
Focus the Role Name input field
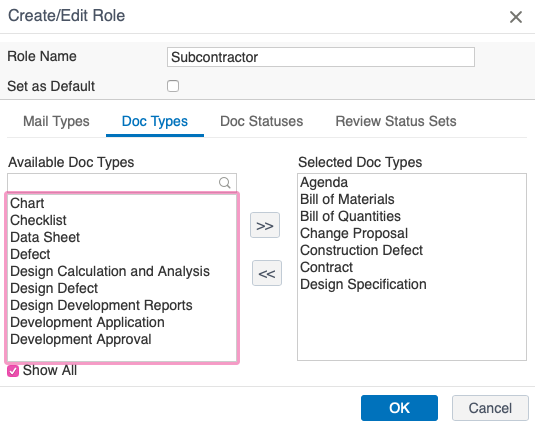coord(321,57)
